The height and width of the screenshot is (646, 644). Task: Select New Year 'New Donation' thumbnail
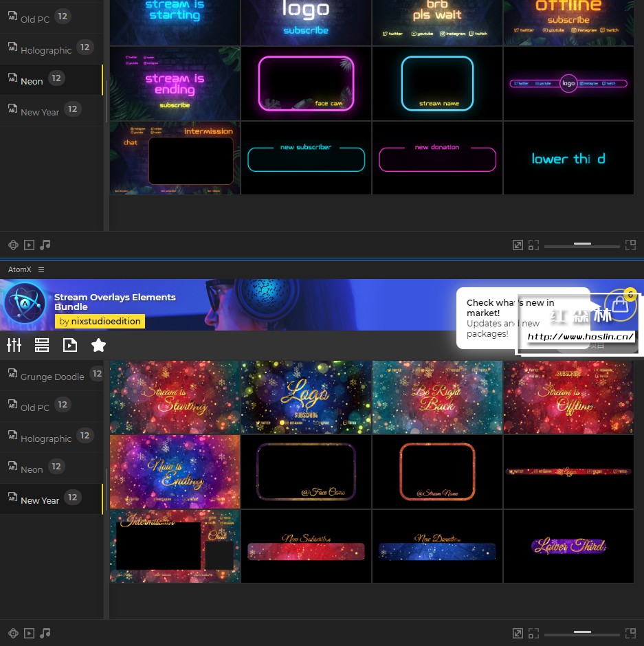coord(437,546)
